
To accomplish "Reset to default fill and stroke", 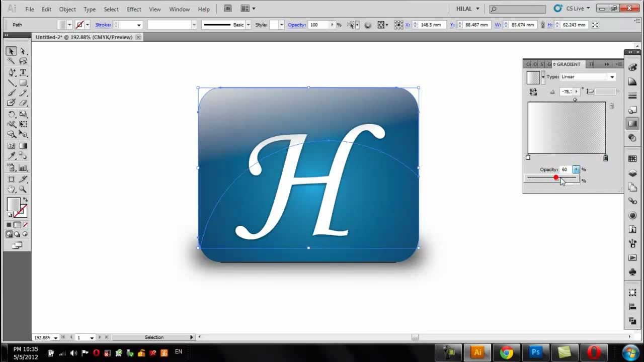I will click(10, 215).
